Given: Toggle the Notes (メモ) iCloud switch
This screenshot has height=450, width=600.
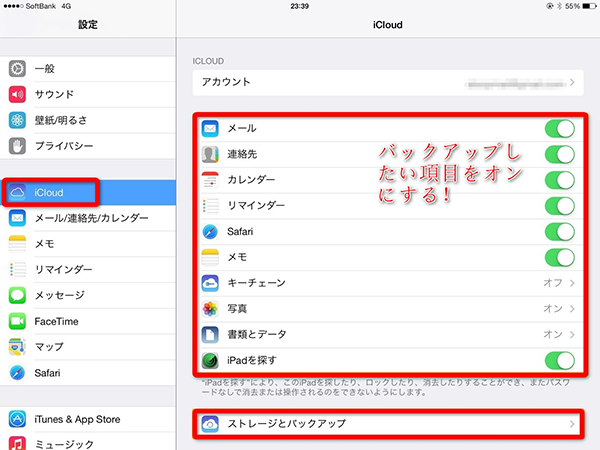Looking at the screenshot, I should (x=559, y=257).
